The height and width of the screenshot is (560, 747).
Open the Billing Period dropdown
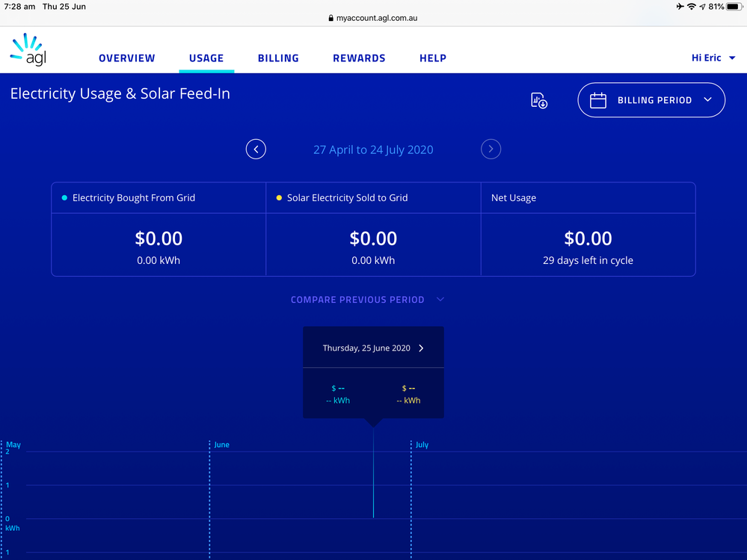[651, 100]
